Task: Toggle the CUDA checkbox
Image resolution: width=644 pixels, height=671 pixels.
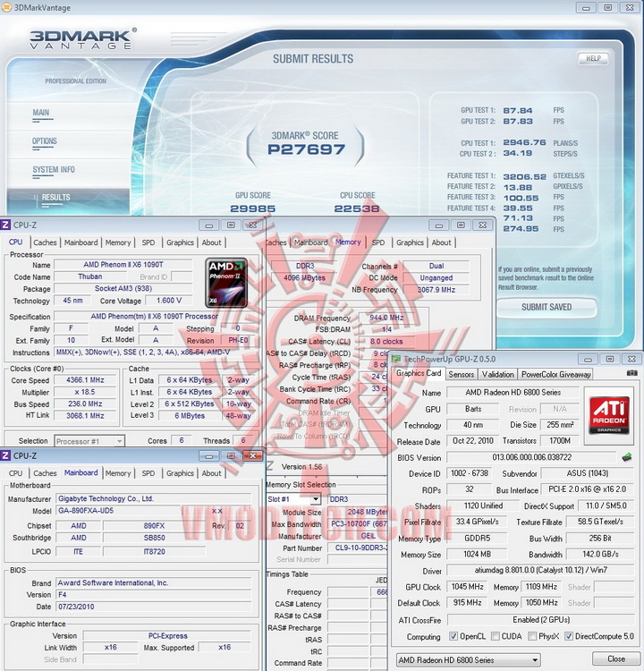Action: point(496,636)
